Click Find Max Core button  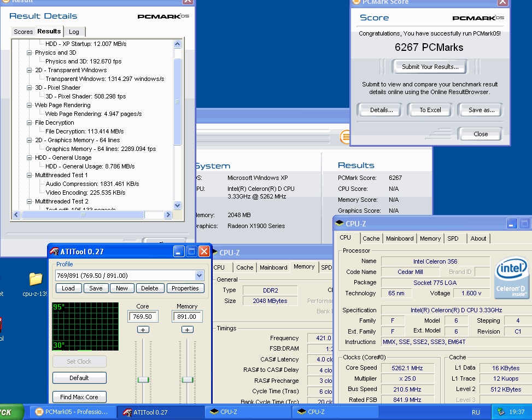[x=79, y=397]
